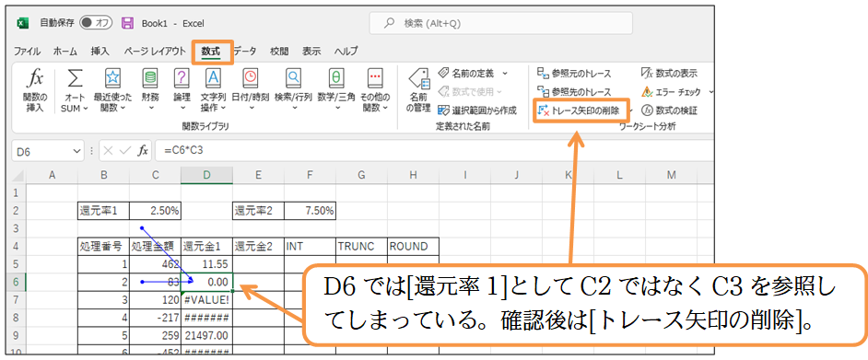Select cell labeled 還元率1
The height and width of the screenshot is (360, 868).
point(104,211)
